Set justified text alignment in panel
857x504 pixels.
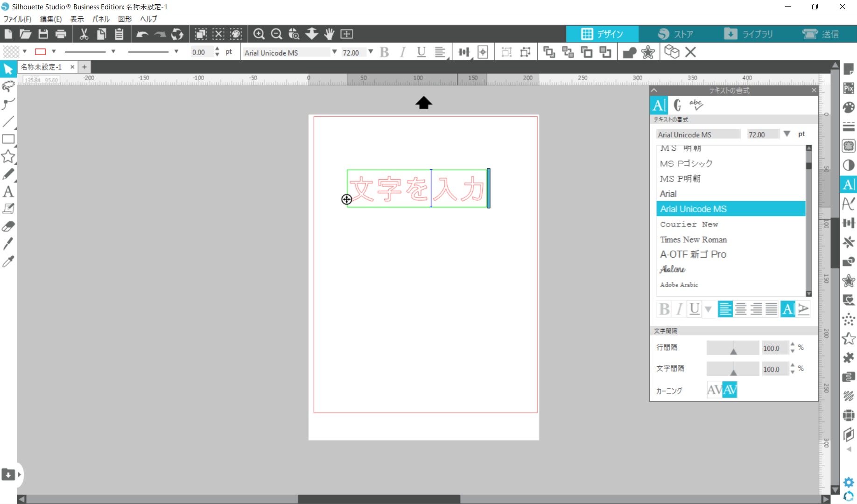tap(772, 309)
